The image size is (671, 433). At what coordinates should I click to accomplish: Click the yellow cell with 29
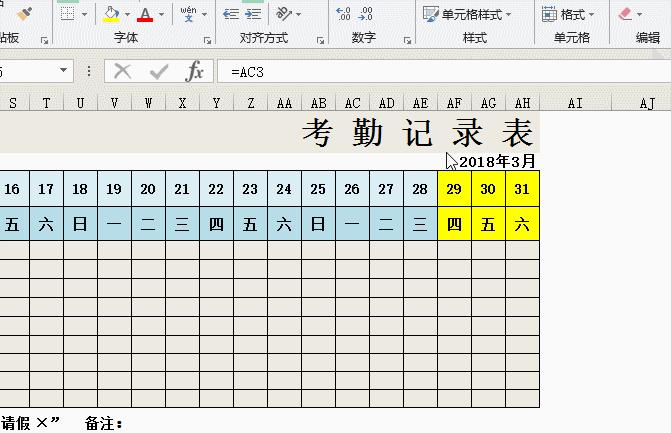(x=454, y=189)
